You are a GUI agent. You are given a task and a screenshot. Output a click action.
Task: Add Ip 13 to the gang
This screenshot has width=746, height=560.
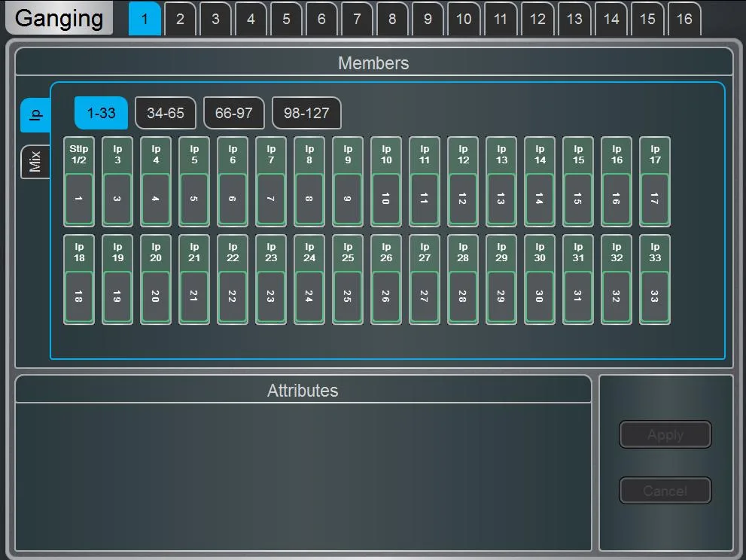pos(501,181)
